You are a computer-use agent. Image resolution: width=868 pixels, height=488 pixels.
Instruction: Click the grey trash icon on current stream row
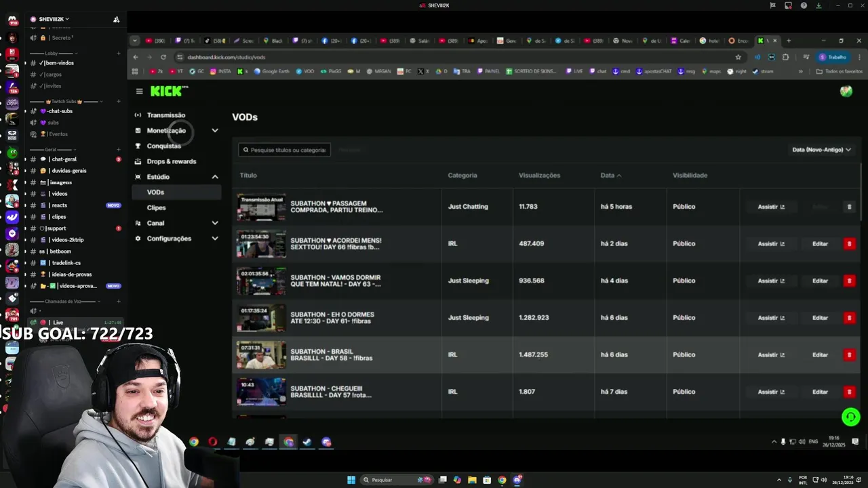tap(849, 207)
